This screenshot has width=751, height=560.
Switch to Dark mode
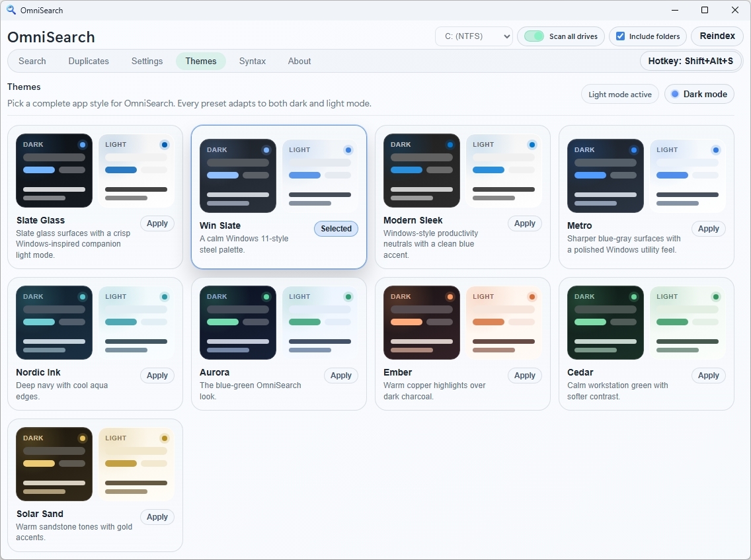pos(699,94)
